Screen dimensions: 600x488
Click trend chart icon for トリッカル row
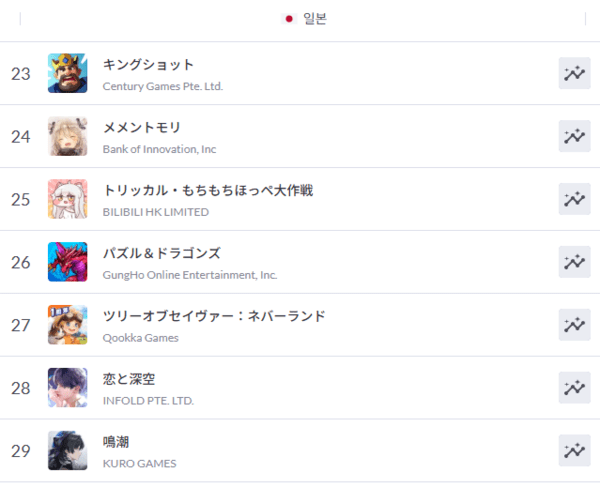[574, 199]
